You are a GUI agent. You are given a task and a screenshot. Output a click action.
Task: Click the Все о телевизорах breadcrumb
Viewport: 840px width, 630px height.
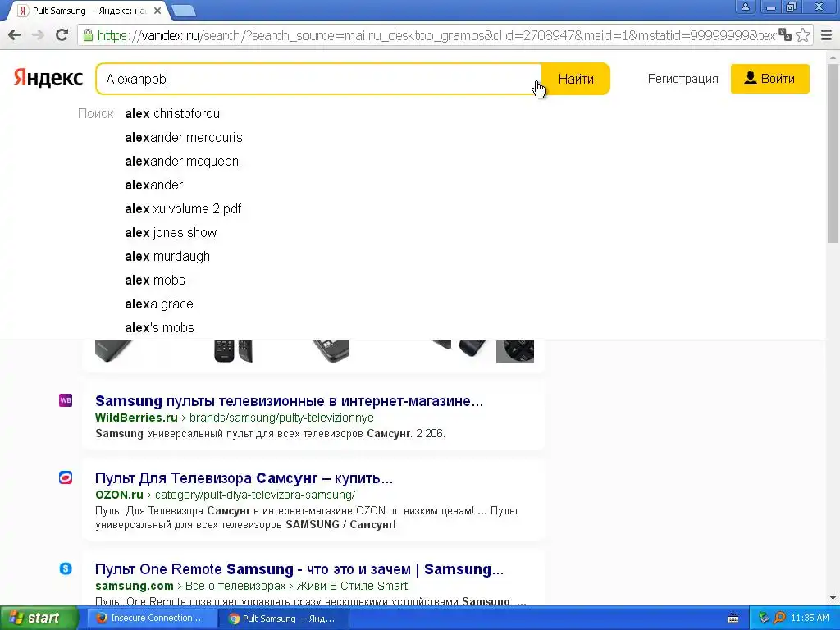(x=235, y=586)
